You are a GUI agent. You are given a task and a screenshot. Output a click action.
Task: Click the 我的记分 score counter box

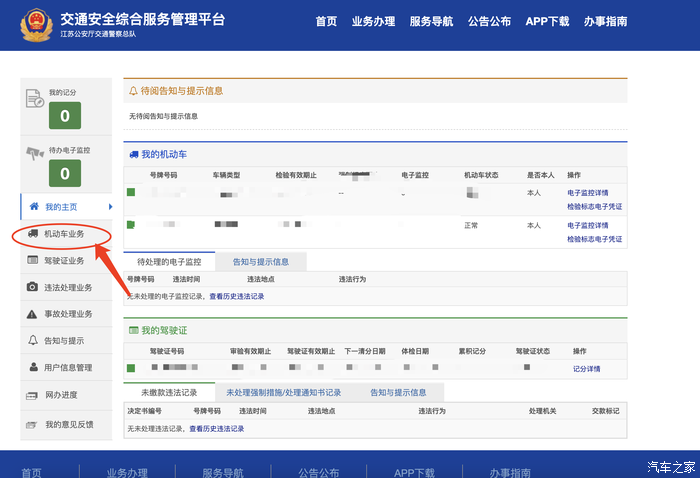coord(64,116)
